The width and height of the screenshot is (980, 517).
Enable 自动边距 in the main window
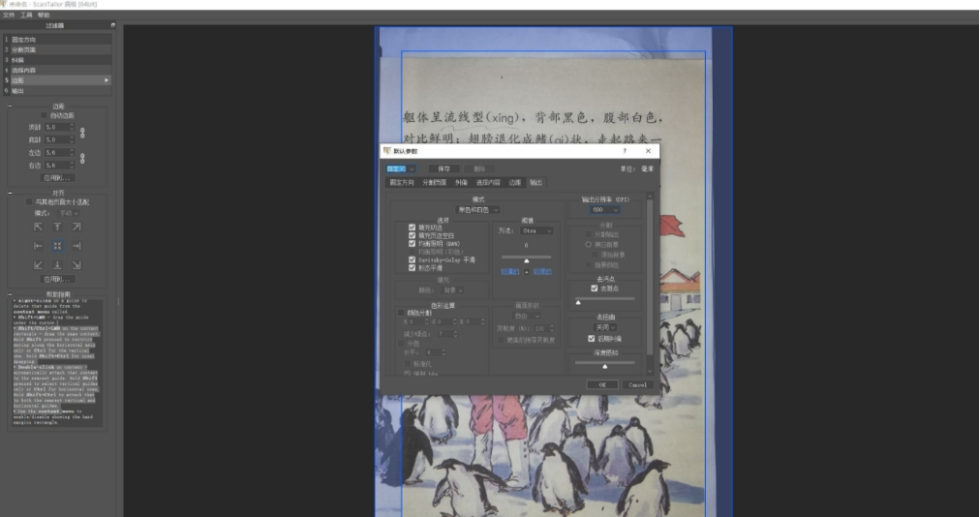[x=44, y=115]
